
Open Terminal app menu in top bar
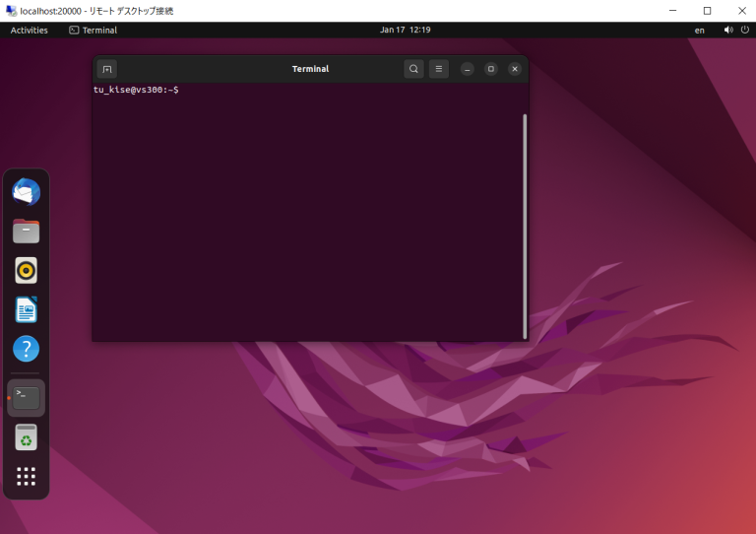click(94, 31)
